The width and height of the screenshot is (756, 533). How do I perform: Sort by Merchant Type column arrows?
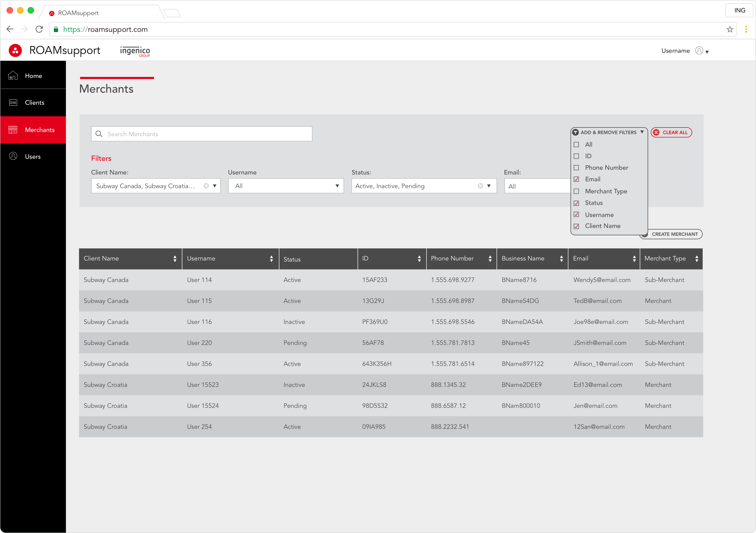click(697, 259)
